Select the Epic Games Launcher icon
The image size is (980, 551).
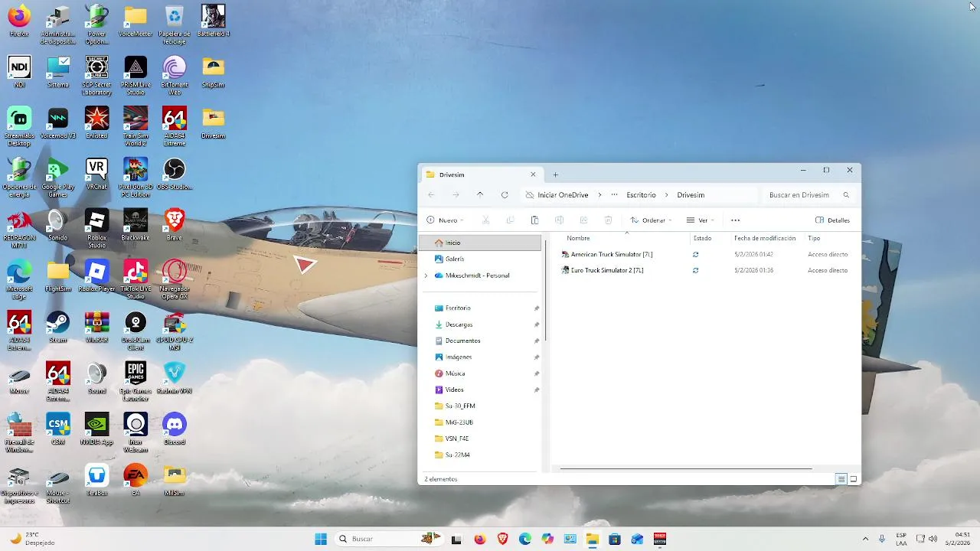click(x=136, y=381)
